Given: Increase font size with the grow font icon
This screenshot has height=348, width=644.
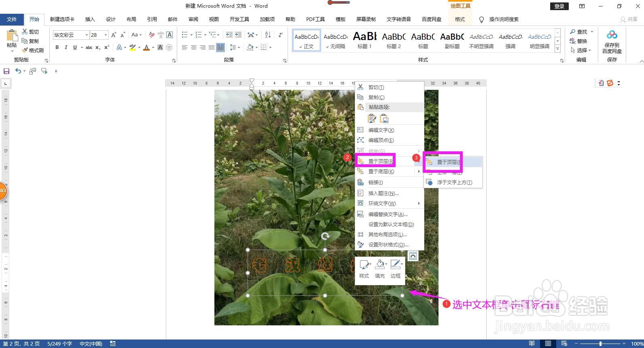Looking at the screenshot, I should pos(114,35).
